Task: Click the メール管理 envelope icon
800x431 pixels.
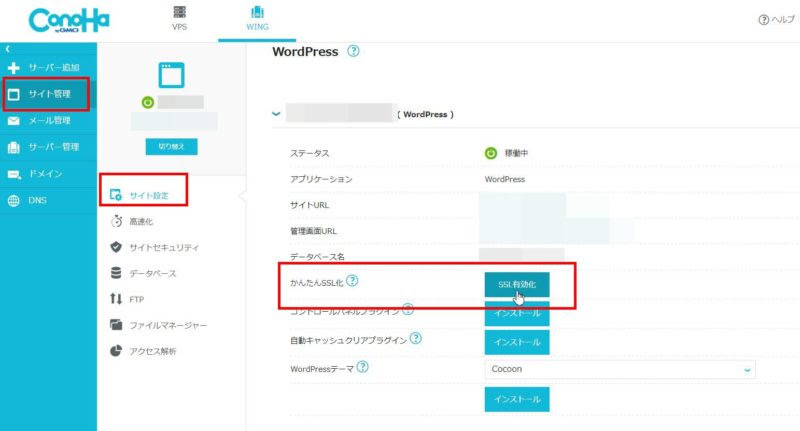Action: (14, 121)
